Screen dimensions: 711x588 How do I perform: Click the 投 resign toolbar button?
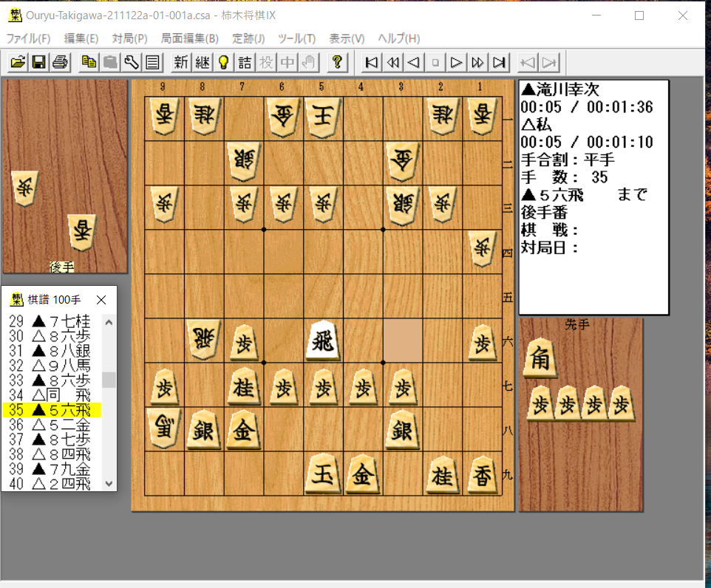coord(266,62)
